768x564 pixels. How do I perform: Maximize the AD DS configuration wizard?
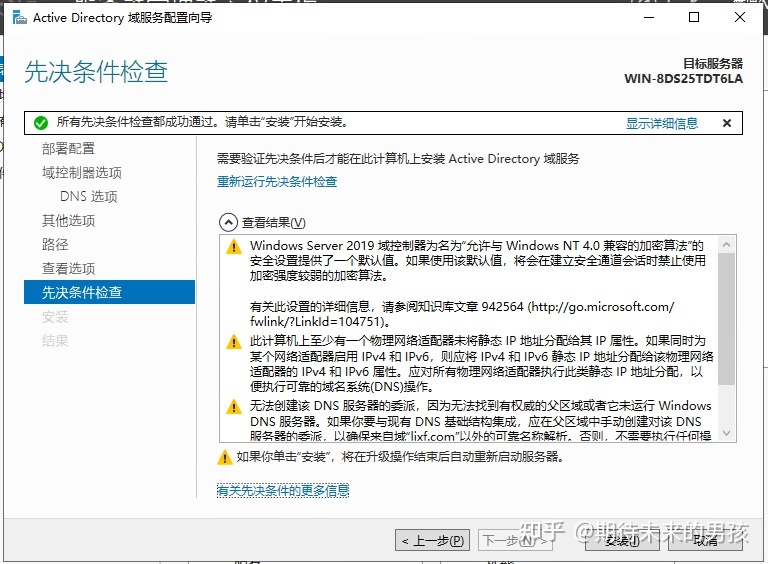coord(694,18)
